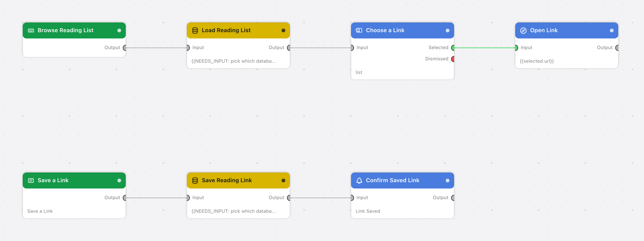Click the Input port of Open Link
Image resolution: width=644 pixels, height=241 pixels.
(x=516, y=48)
